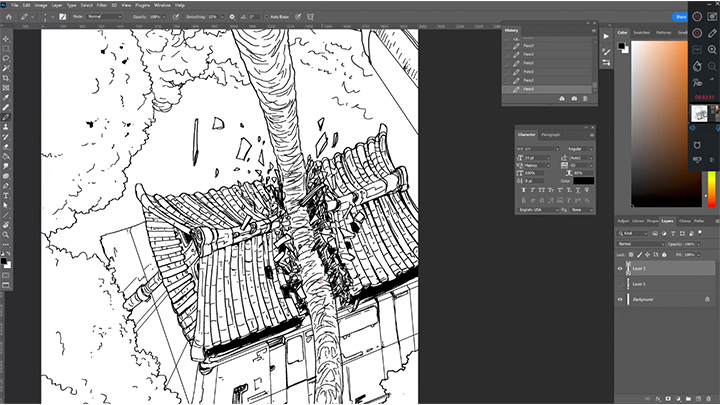Viewport: 720px width, 405px height.
Task: Click the vertical hue slider strip
Action: coord(712,189)
